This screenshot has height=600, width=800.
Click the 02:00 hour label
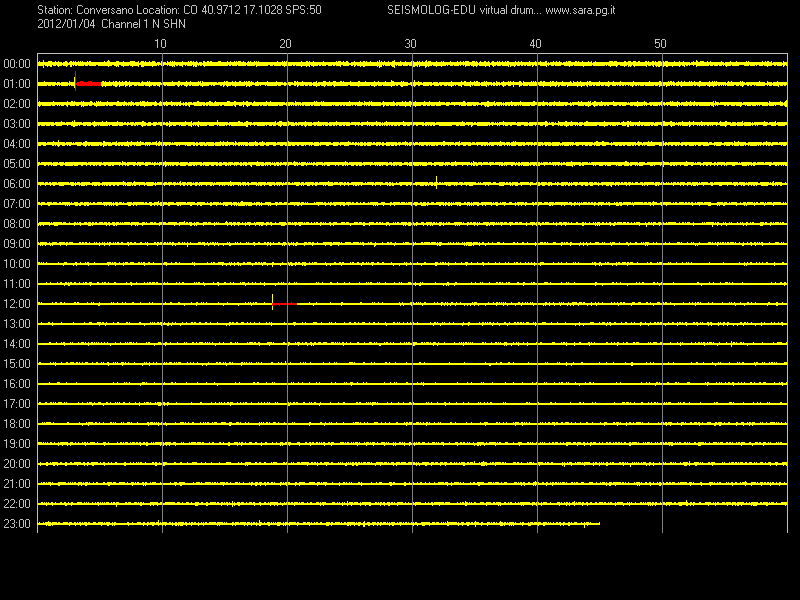17,104
